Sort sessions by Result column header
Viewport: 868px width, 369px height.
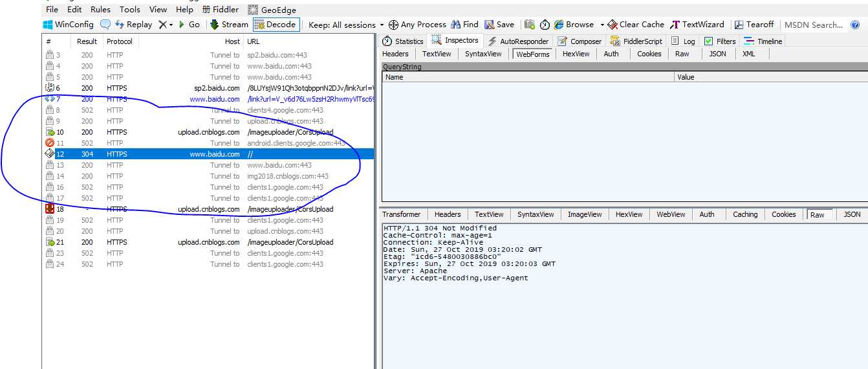[x=87, y=41]
